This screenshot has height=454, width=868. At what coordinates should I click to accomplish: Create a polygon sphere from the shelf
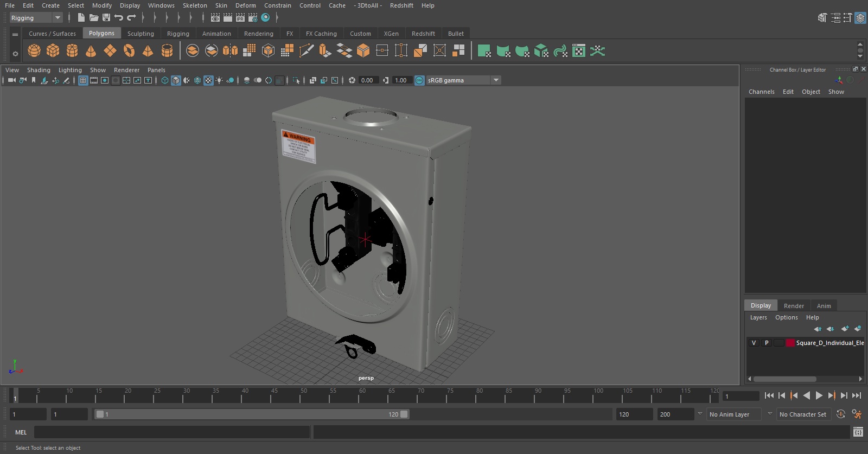pyautogui.click(x=34, y=51)
